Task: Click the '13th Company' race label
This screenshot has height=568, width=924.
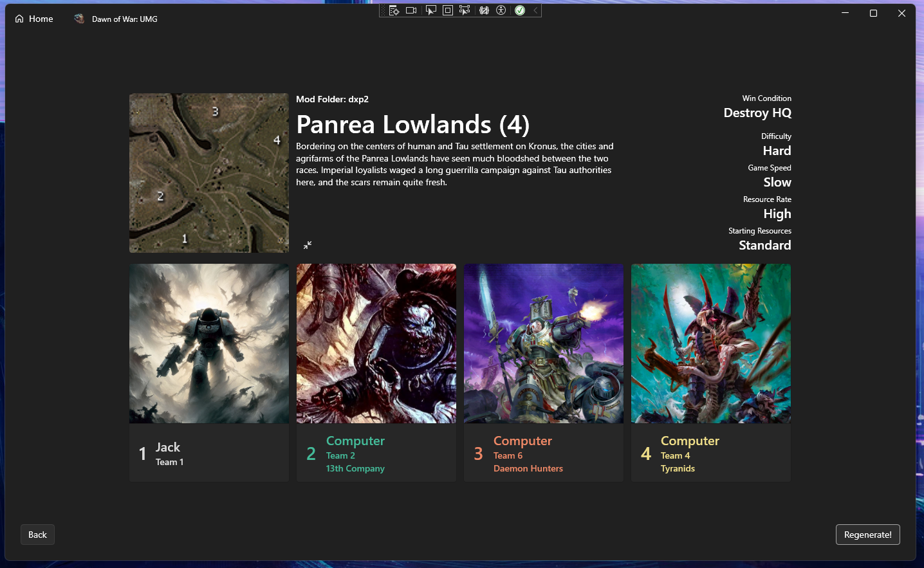Action: (x=355, y=468)
